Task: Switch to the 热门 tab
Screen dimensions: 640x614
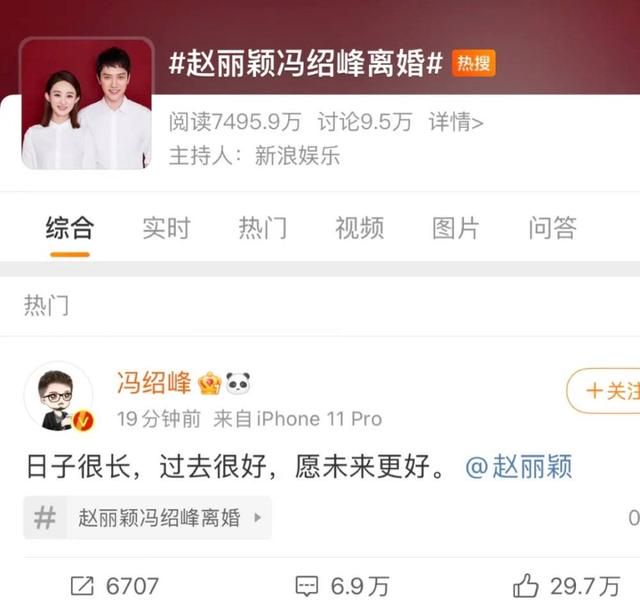Action: pyautogui.click(x=263, y=228)
